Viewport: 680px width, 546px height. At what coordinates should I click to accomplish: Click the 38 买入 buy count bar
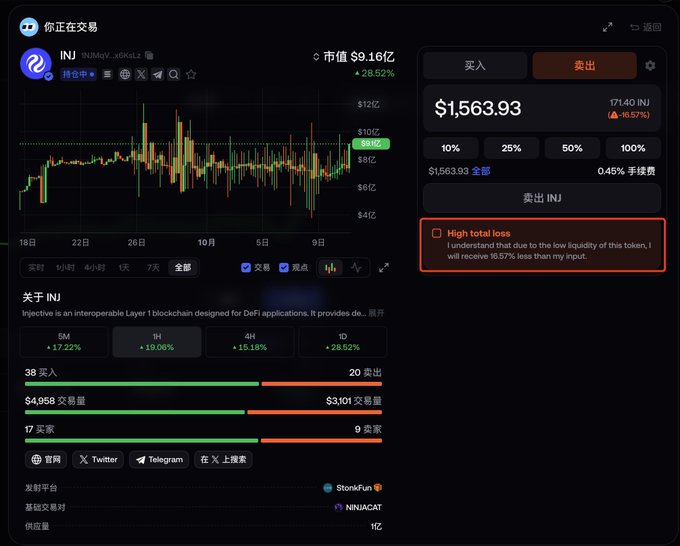[141, 384]
